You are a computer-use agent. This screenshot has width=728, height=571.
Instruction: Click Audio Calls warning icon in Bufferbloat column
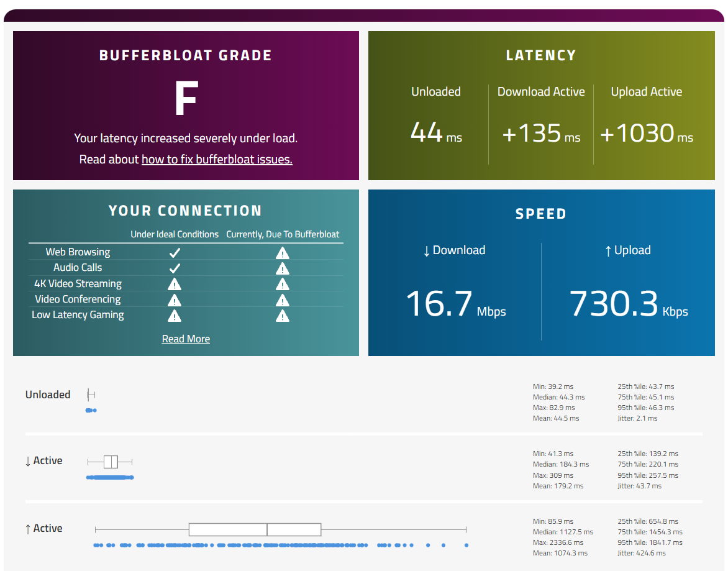coord(283,268)
